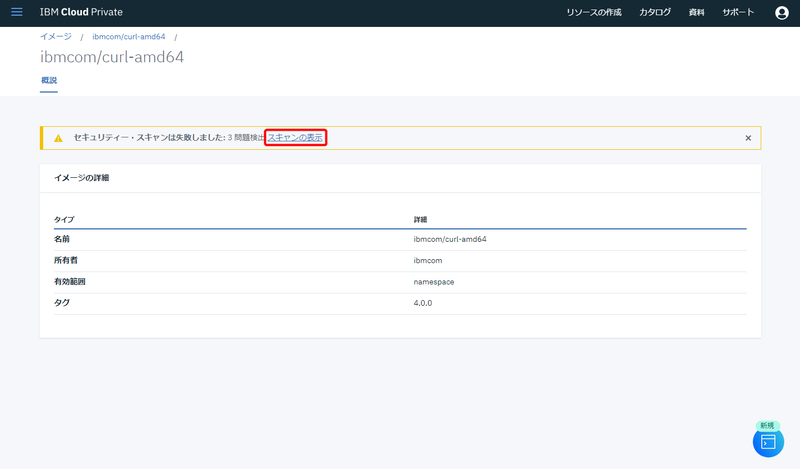Open the hamburger navigation menu
Image resolution: width=800 pixels, height=469 pixels.
coord(17,12)
